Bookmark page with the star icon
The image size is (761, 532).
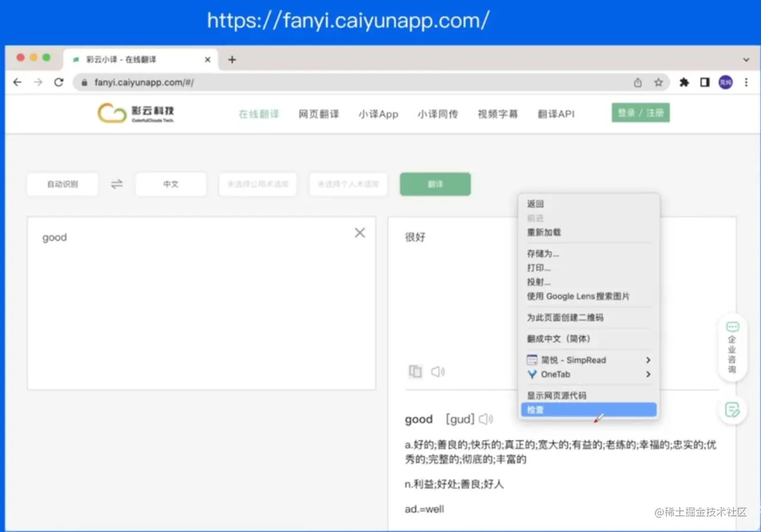point(659,82)
